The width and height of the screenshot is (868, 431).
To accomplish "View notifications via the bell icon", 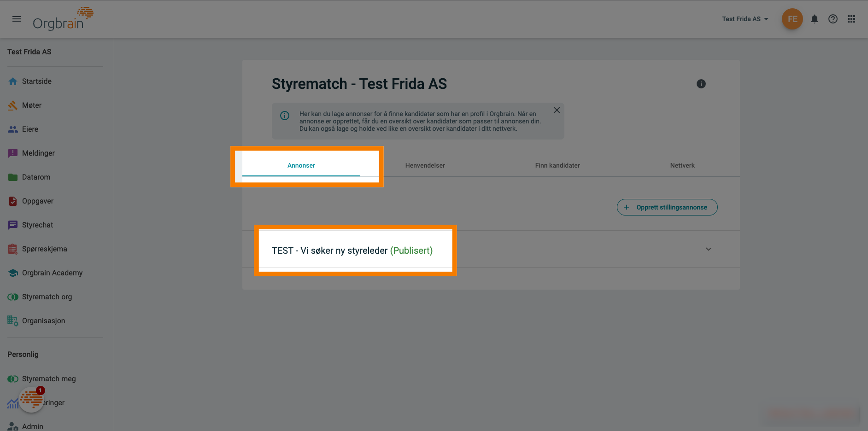I will (815, 19).
